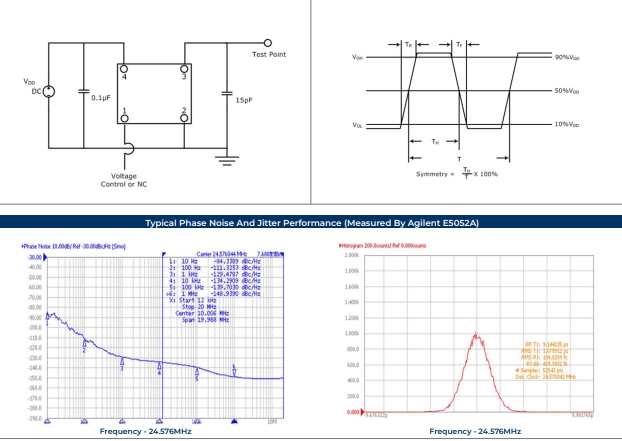Select marker 5 on phase noise curve
Screen dimensions: 622x441
click(x=197, y=375)
